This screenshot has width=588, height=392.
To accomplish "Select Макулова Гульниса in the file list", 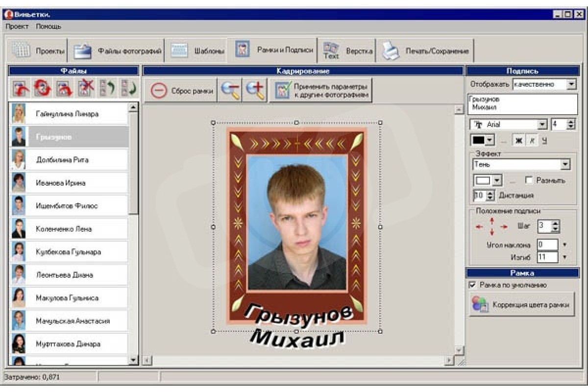I will click(69, 298).
